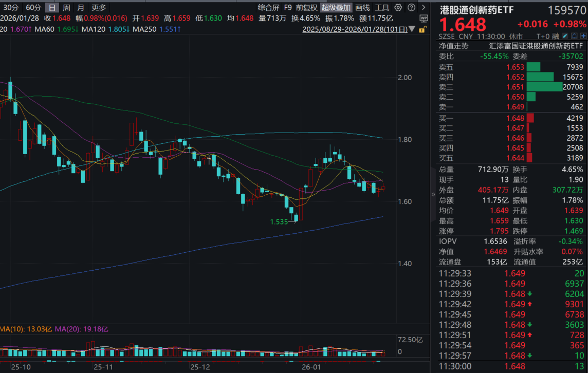Click the WP mini-window icon below the toolbar
This screenshot has height=373, width=588.
424,18
